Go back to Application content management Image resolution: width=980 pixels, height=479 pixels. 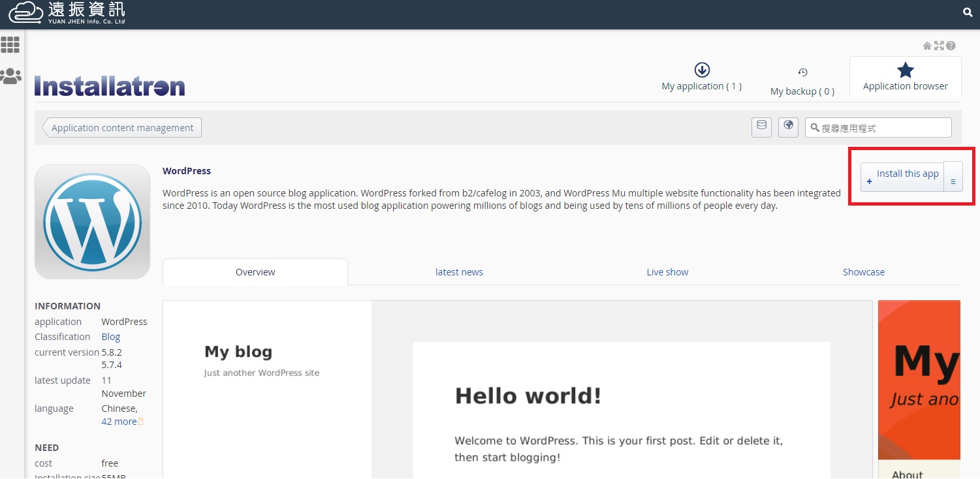[x=122, y=128]
